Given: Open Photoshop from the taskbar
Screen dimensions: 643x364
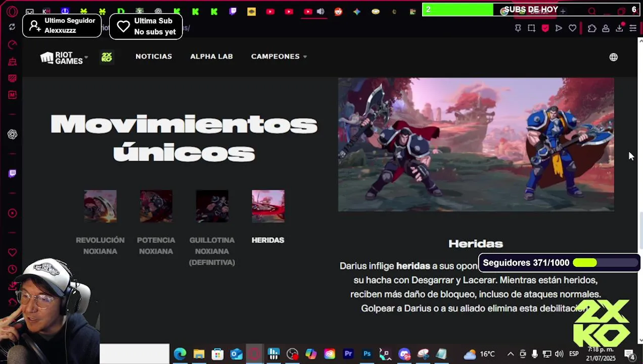Looking at the screenshot, I should tap(367, 354).
